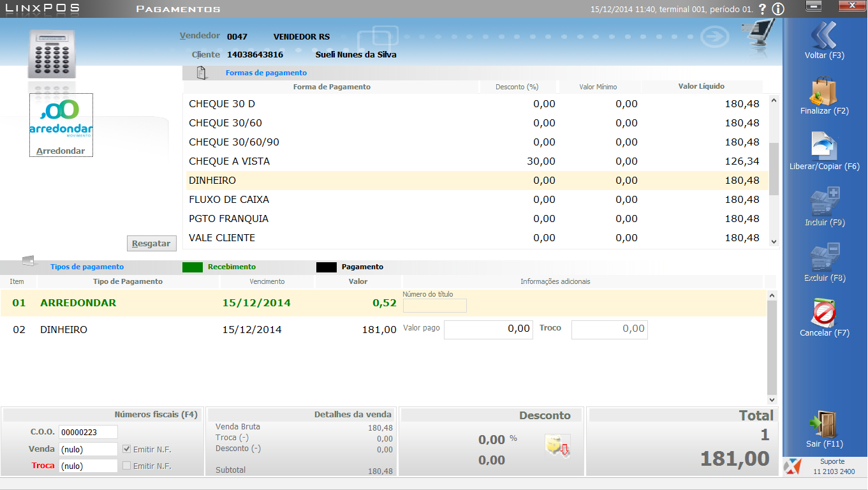Click scroll down arrow of payment types list

[x=772, y=399]
